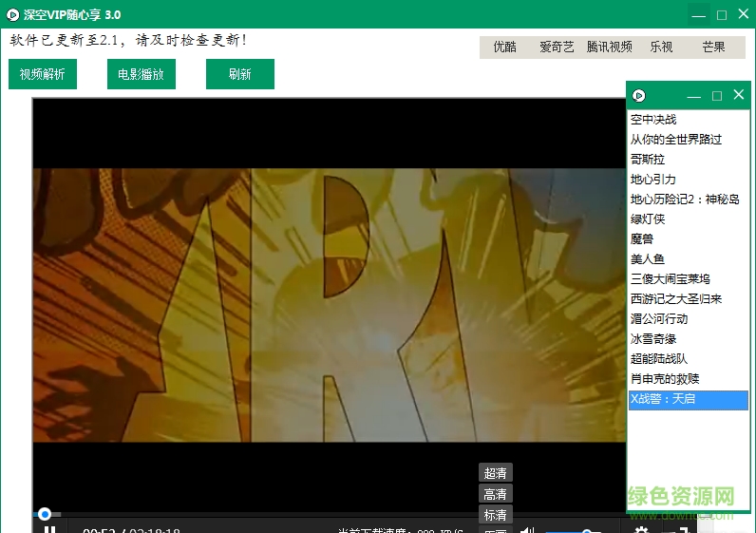The image size is (756, 533).
Task: Select 超清 video quality
Action: (x=496, y=473)
